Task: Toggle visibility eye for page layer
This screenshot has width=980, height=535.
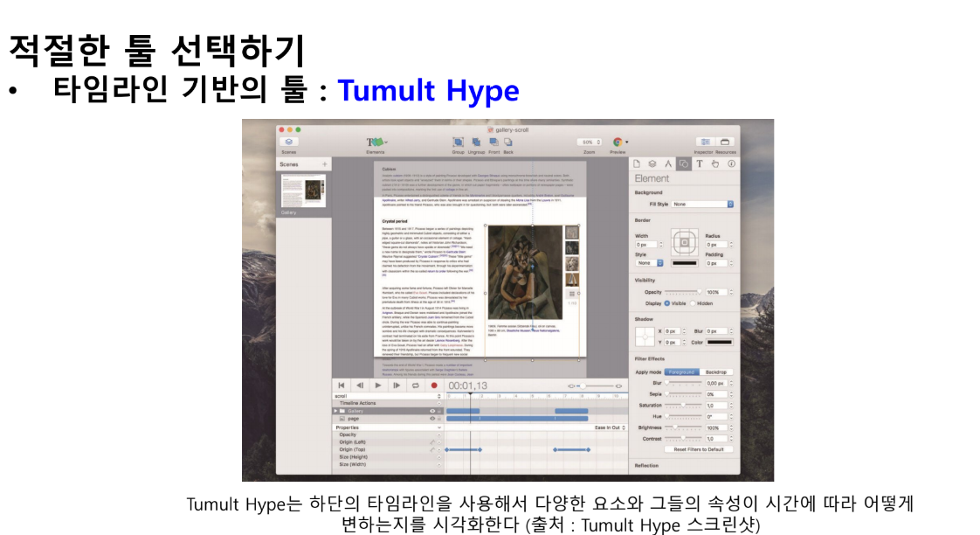Action: [x=431, y=419]
